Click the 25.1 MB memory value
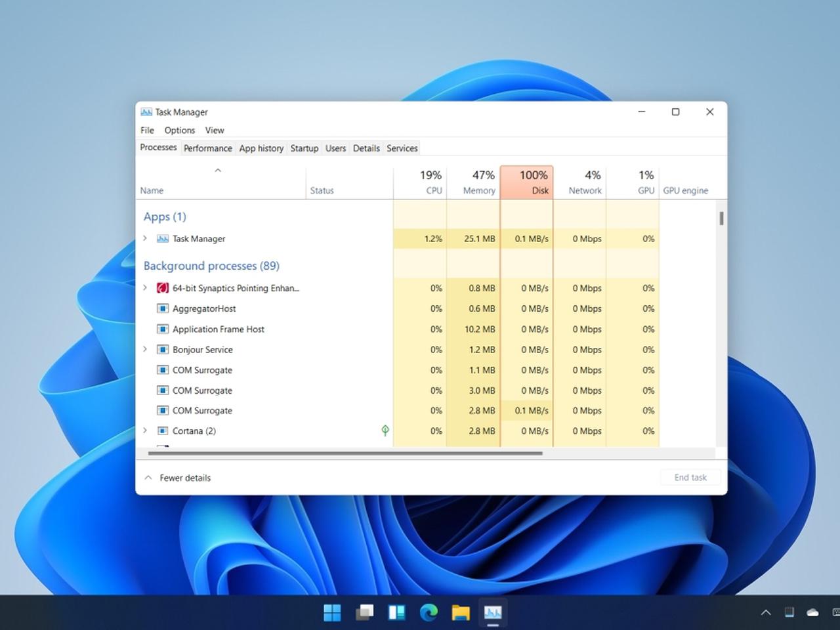The width and height of the screenshot is (840, 630). click(479, 238)
